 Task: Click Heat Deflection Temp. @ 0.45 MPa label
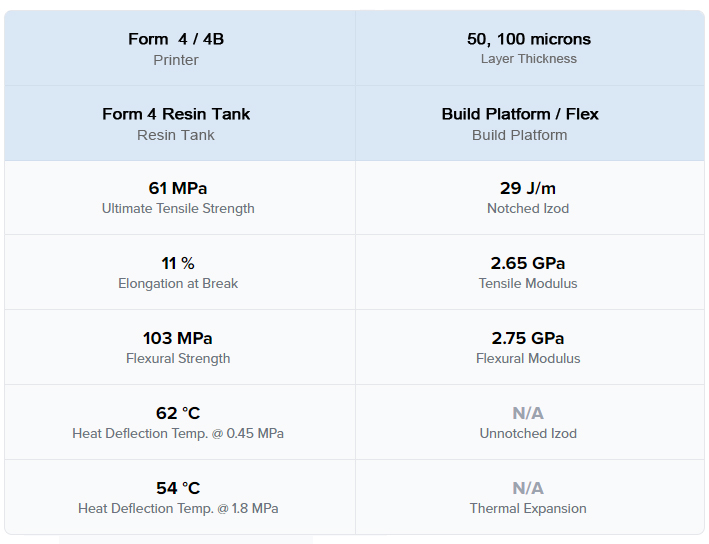click(x=178, y=434)
